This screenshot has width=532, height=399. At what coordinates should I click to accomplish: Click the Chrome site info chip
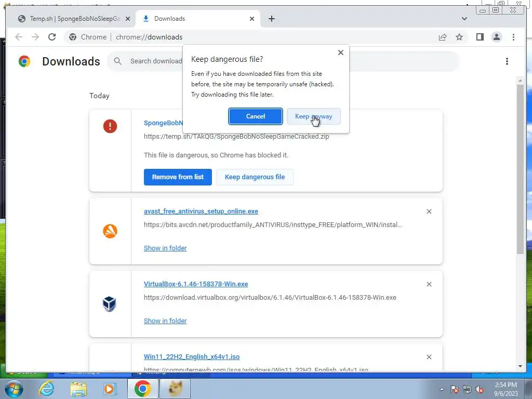pos(88,37)
